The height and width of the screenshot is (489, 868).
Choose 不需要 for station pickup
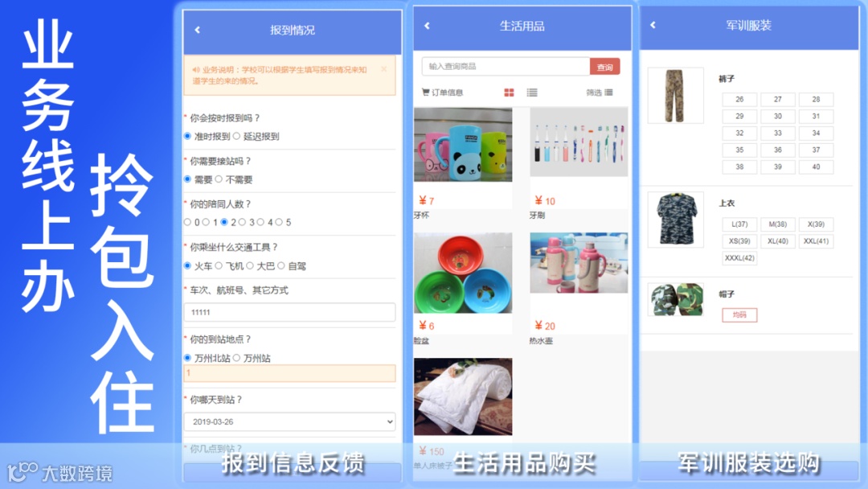[219, 179]
